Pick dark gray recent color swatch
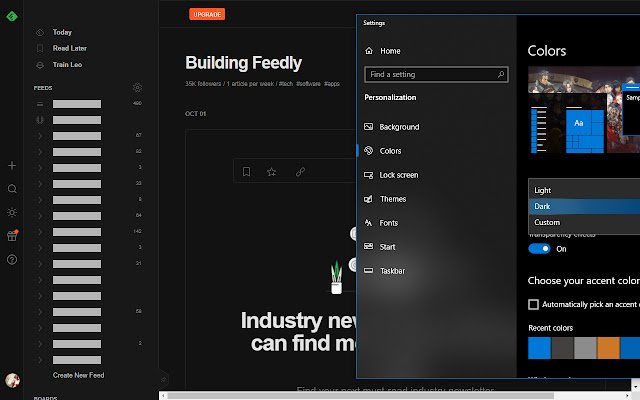 [x=562, y=348]
